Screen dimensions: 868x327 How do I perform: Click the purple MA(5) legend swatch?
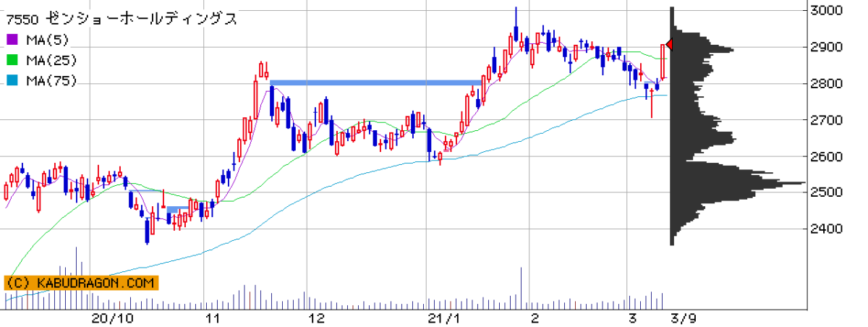12,40
